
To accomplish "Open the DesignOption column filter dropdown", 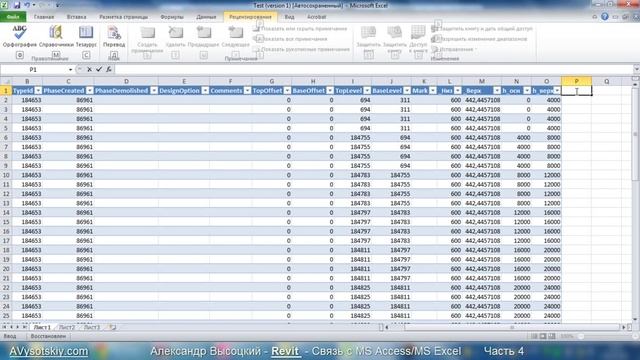I will (x=205, y=91).
